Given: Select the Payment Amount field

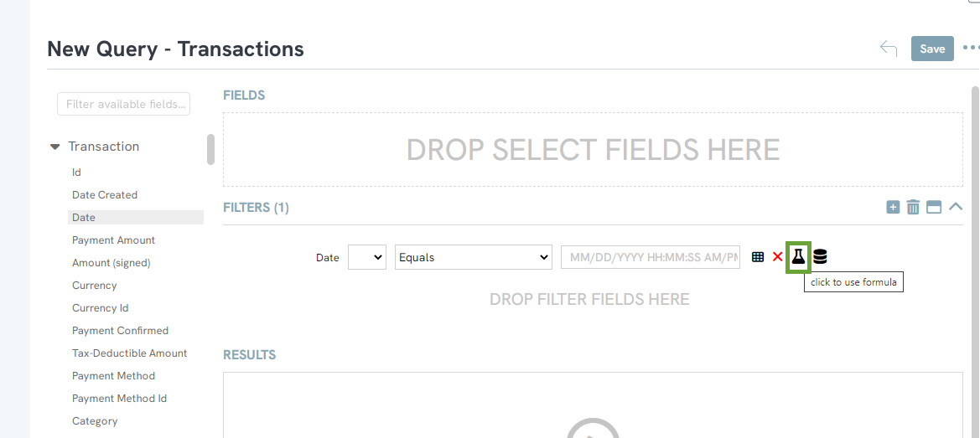Looking at the screenshot, I should 114,240.
